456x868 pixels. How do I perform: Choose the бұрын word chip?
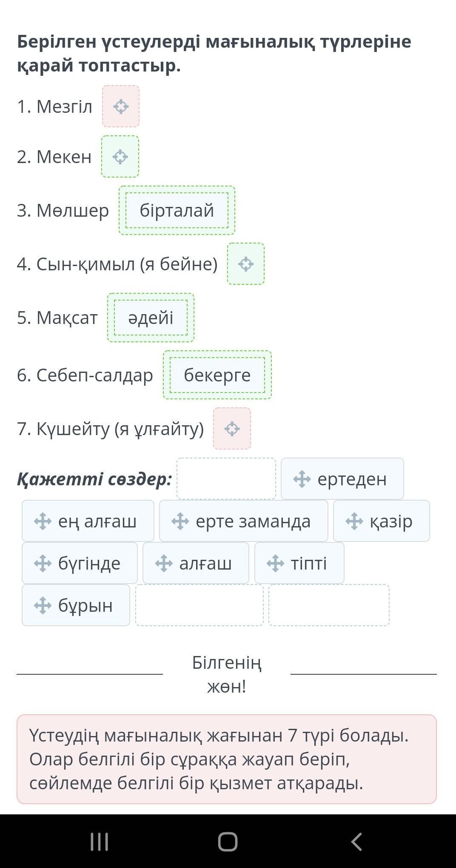click(76, 605)
